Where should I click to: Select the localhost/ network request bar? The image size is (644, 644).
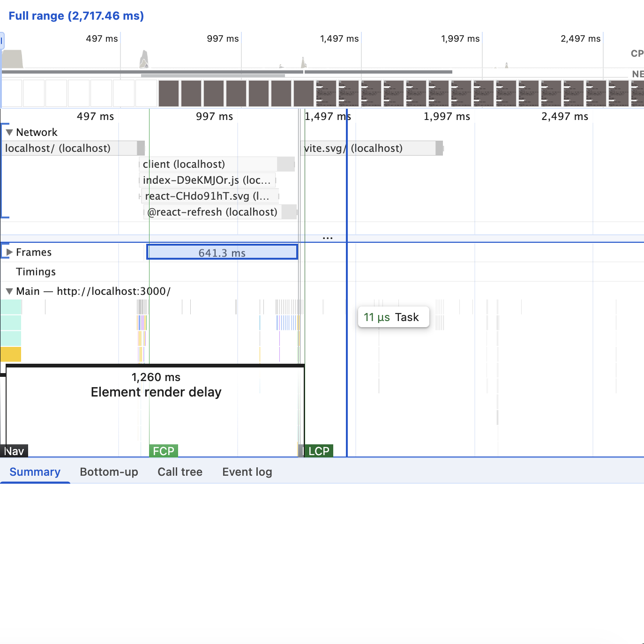(x=70, y=149)
